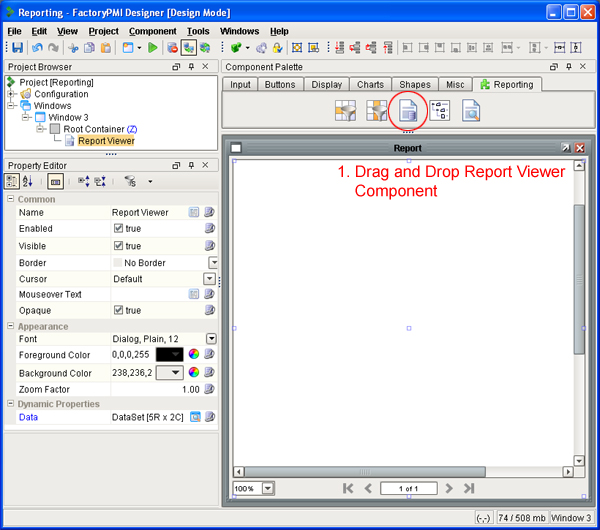Open the File menu
The image size is (600, 530).
coord(15,31)
